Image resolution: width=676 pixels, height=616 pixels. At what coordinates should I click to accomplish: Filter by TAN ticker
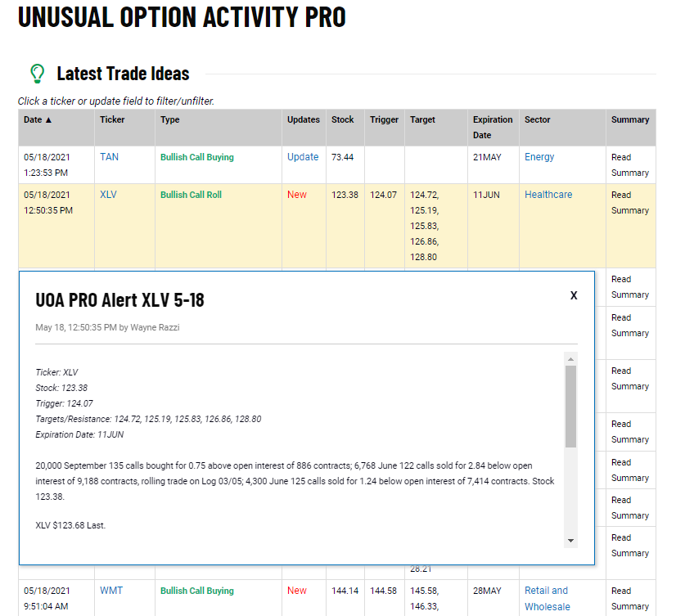tap(109, 157)
